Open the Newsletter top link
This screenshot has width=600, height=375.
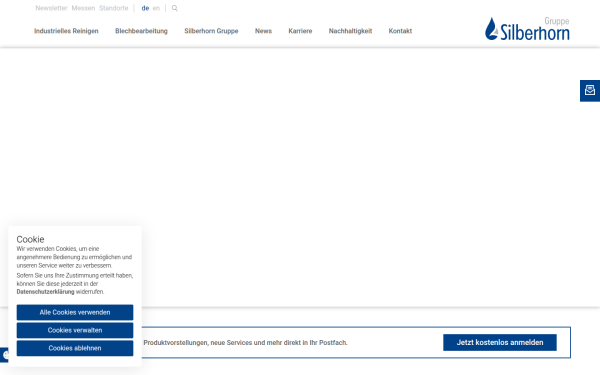[x=51, y=8]
